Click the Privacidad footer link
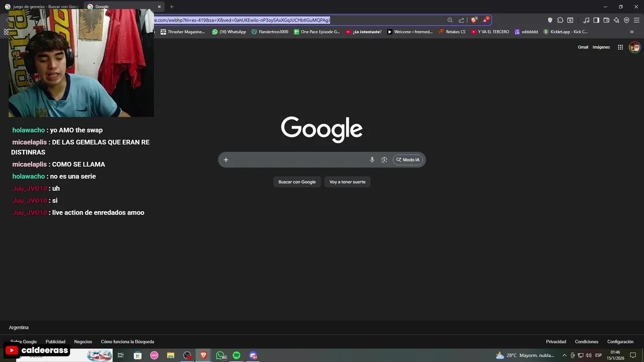Screen dimensions: 644x362 tap(556, 342)
